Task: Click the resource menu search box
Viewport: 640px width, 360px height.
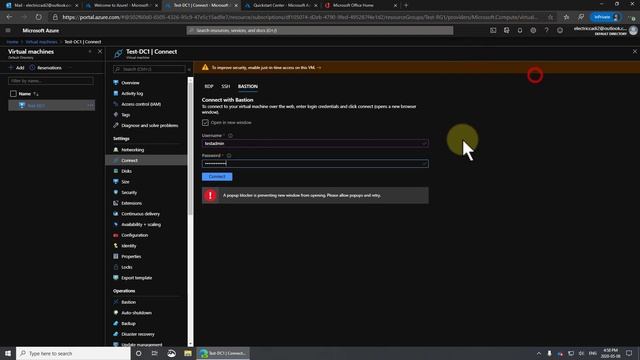Action: 149,69
